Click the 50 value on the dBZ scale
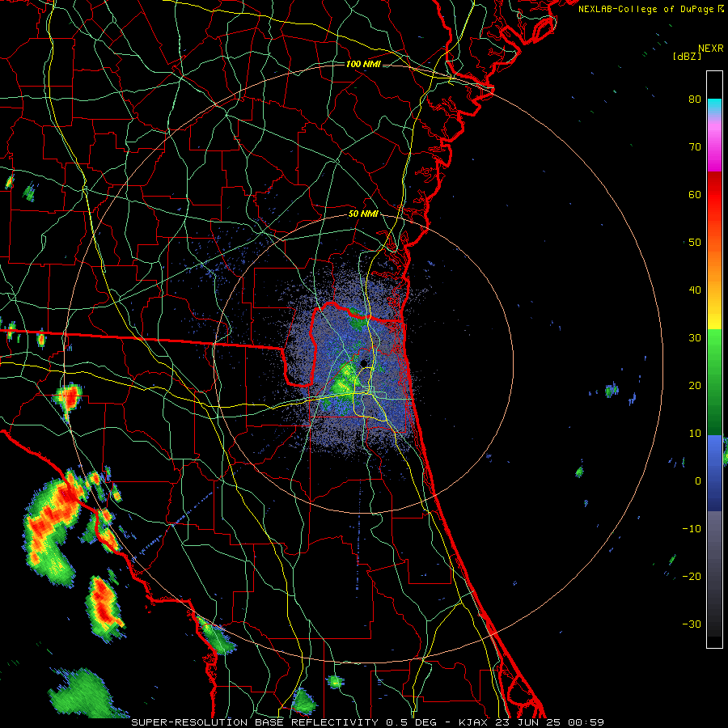 tap(695, 243)
